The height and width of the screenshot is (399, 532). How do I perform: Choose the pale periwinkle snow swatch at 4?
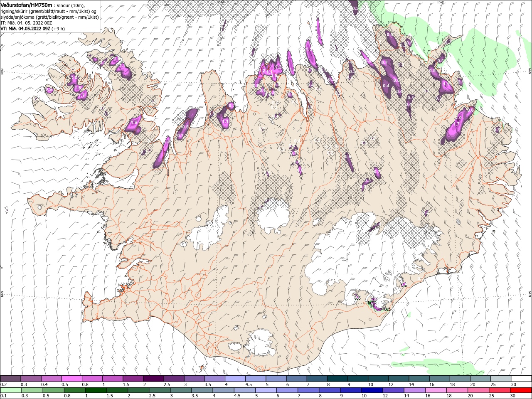click(235, 379)
